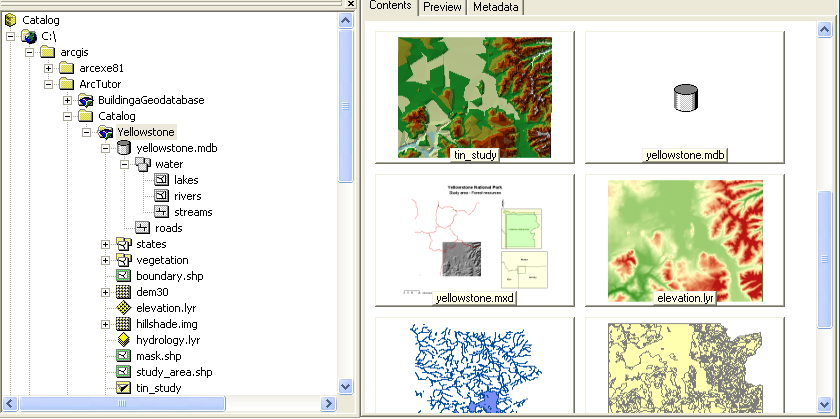Viewport: 840px width, 419px height.
Task: Click the roads feature class icon
Action: click(142, 228)
